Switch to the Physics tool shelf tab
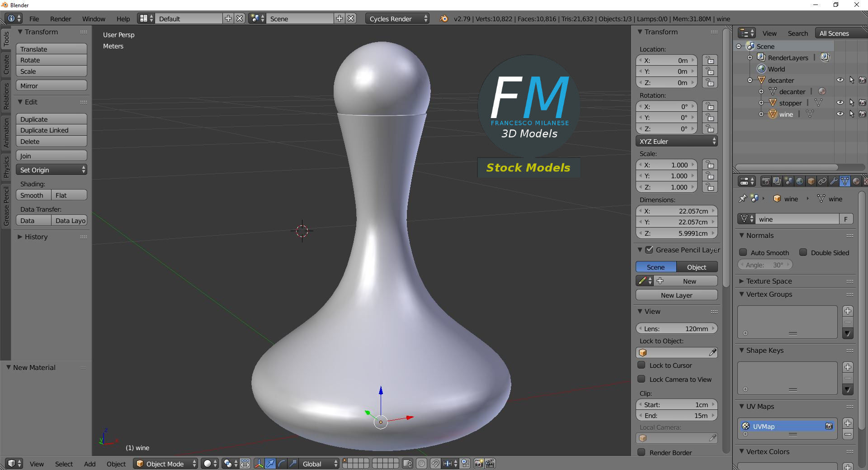Viewport: 868px width, 470px height. 6,167
